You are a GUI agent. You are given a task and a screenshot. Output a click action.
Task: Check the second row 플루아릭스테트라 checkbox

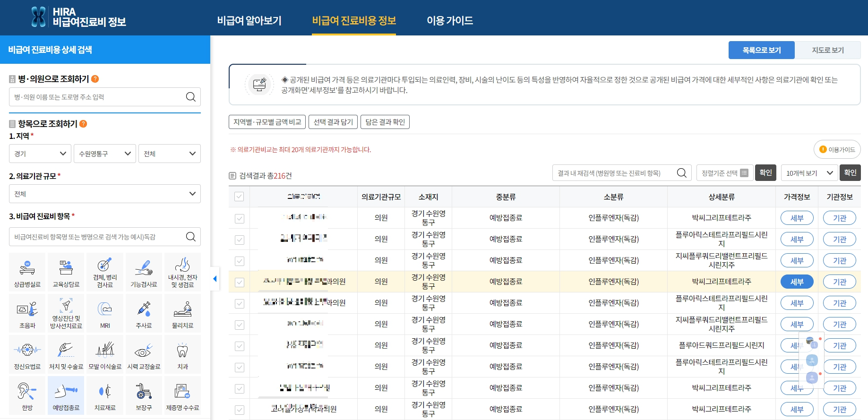tap(240, 240)
